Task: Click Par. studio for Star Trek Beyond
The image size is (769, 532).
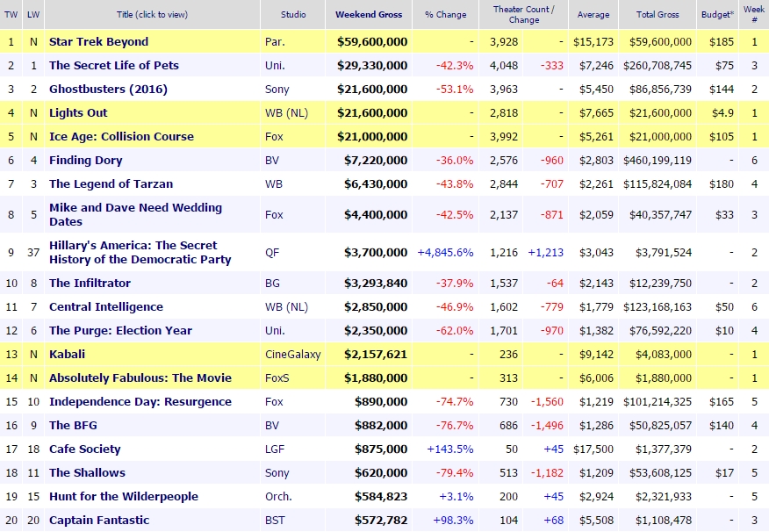Action: (x=275, y=41)
